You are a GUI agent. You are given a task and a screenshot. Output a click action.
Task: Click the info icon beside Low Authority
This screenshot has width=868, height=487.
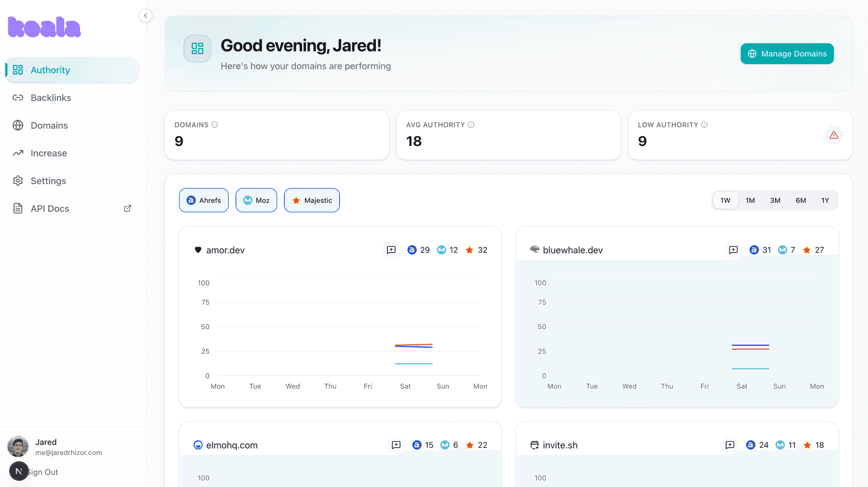[704, 125]
